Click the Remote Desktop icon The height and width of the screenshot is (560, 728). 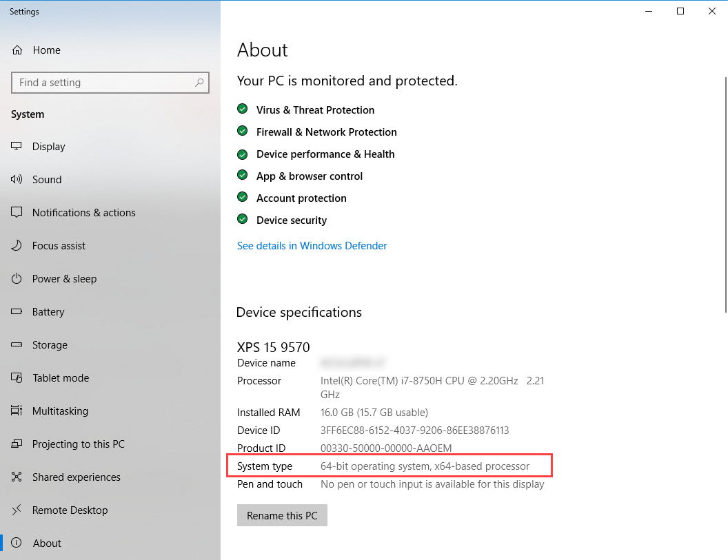(x=17, y=510)
